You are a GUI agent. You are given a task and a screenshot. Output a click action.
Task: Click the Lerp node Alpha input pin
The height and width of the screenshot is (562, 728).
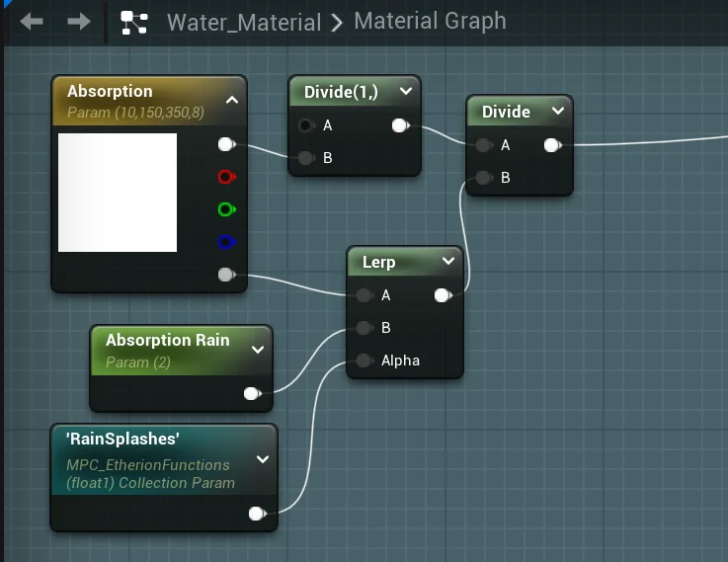click(x=364, y=361)
